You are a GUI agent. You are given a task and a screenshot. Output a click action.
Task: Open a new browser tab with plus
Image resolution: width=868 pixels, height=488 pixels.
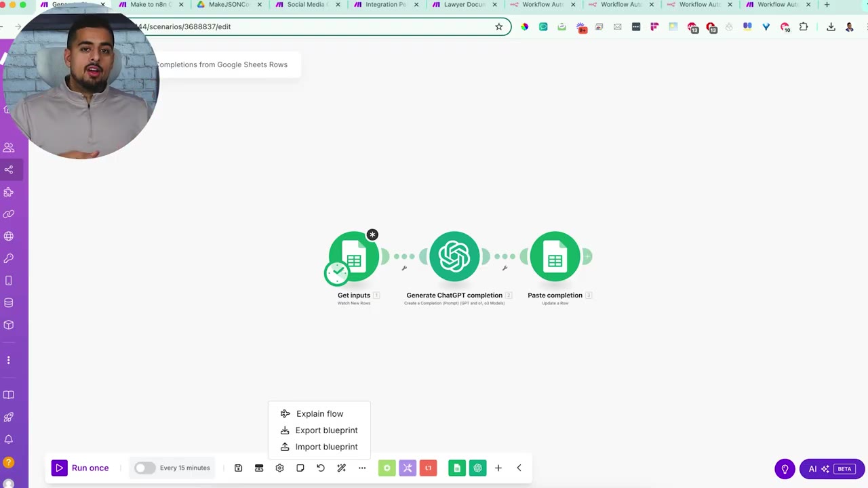[x=827, y=5]
